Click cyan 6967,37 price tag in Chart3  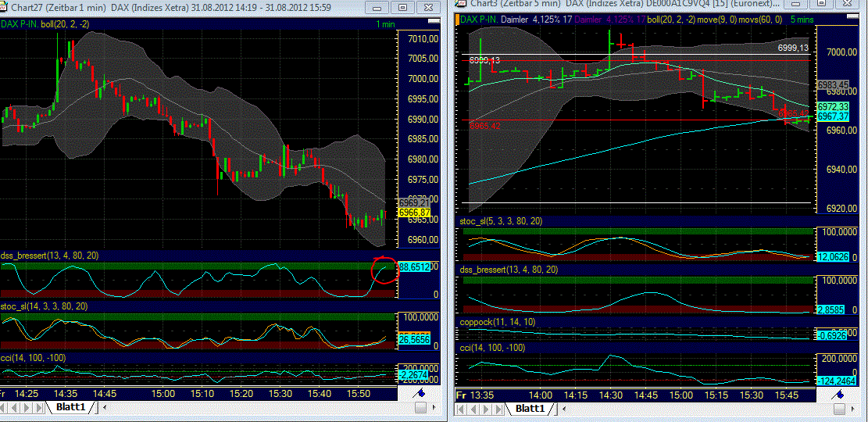[x=833, y=116]
